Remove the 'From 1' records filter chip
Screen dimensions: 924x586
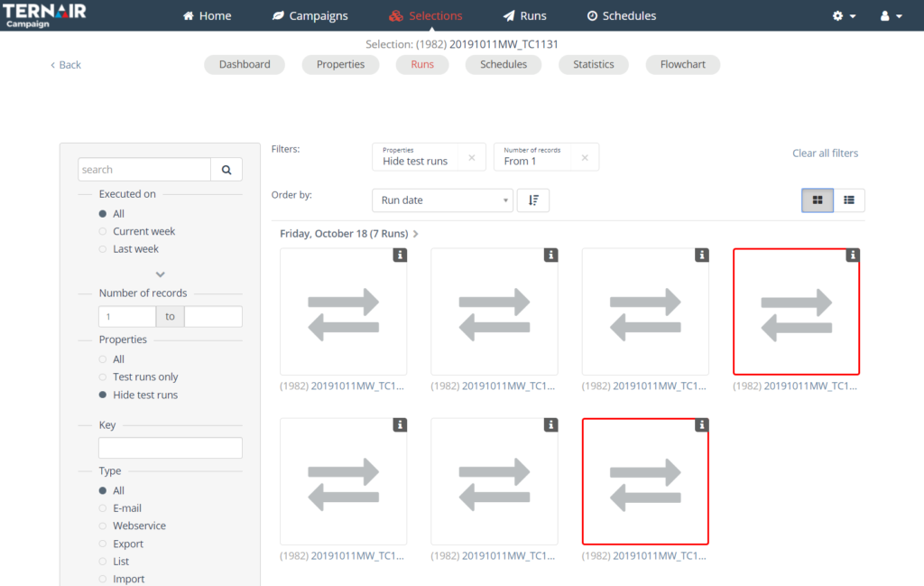[x=585, y=157]
